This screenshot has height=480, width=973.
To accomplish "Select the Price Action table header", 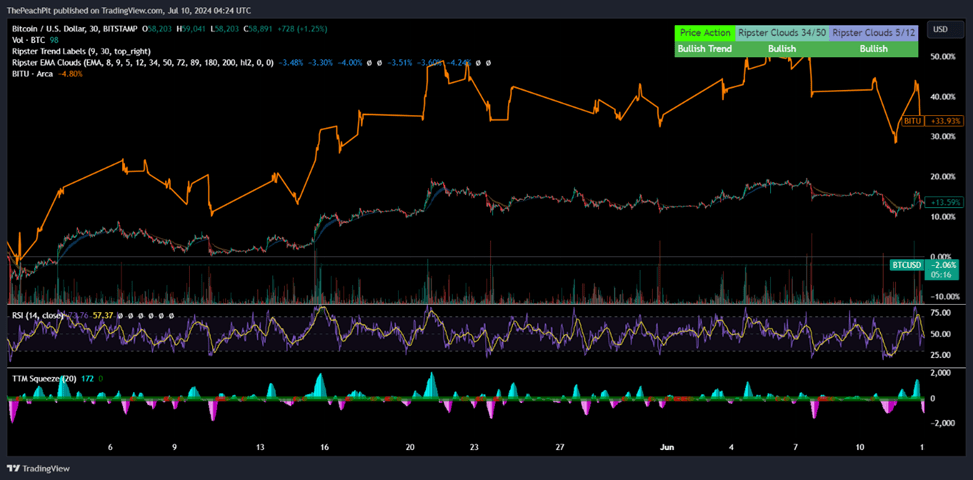I will pyautogui.click(x=704, y=33).
